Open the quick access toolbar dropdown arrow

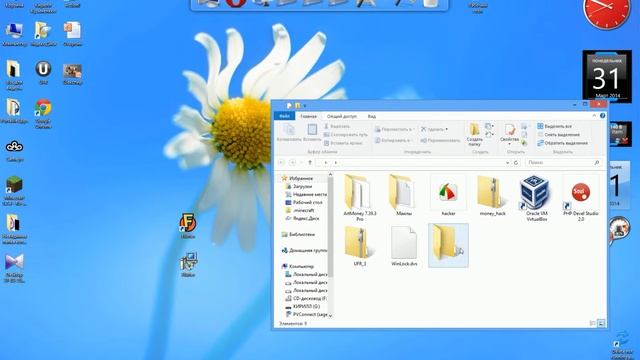click(x=304, y=106)
